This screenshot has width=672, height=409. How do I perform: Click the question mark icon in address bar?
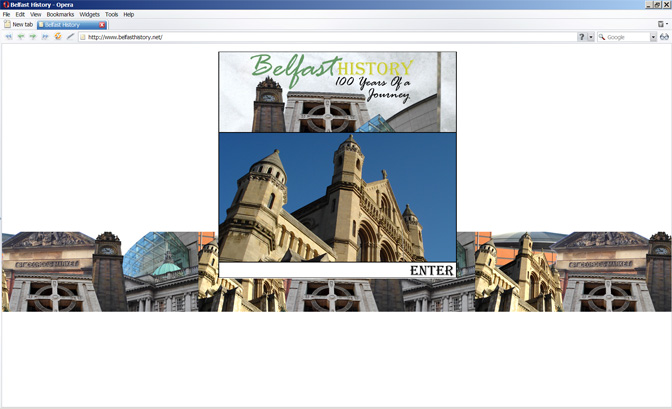[x=582, y=37]
